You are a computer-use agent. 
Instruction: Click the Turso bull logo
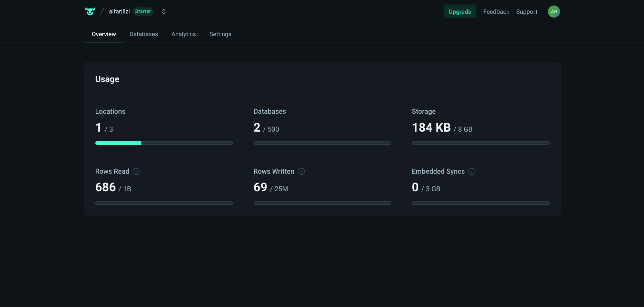(90, 11)
